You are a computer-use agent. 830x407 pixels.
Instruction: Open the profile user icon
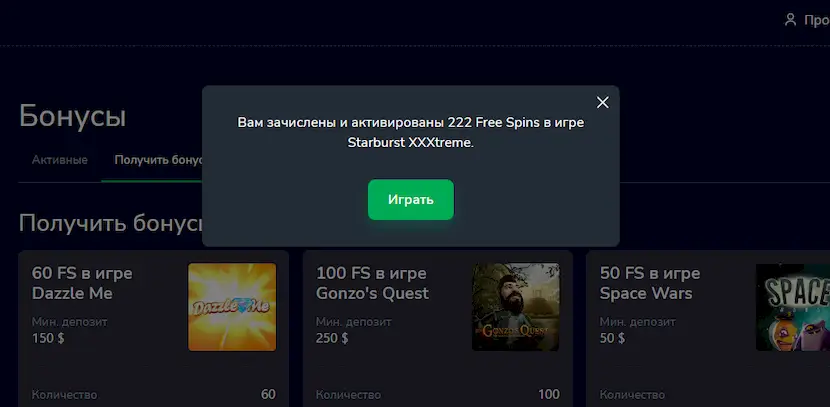[x=790, y=20]
